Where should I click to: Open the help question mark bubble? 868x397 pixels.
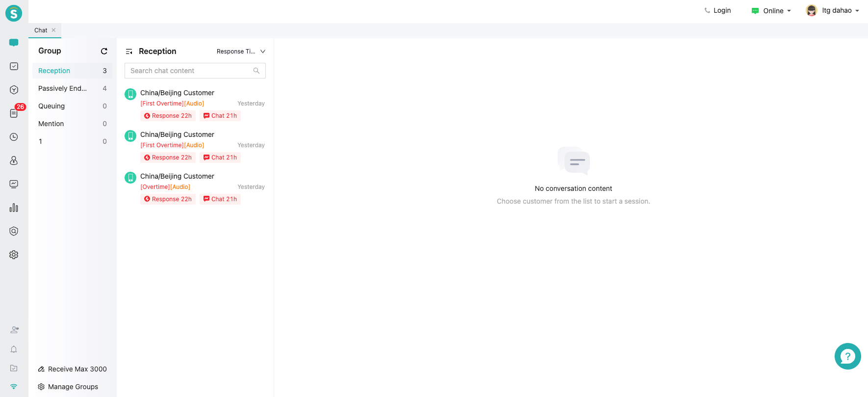pyautogui.click(x=847, y=356)
